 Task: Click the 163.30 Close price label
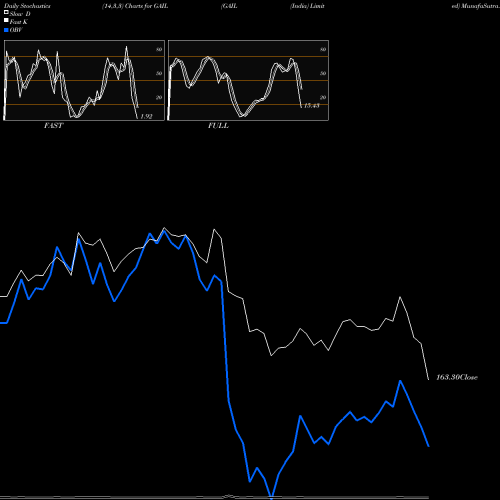point(457,377)
